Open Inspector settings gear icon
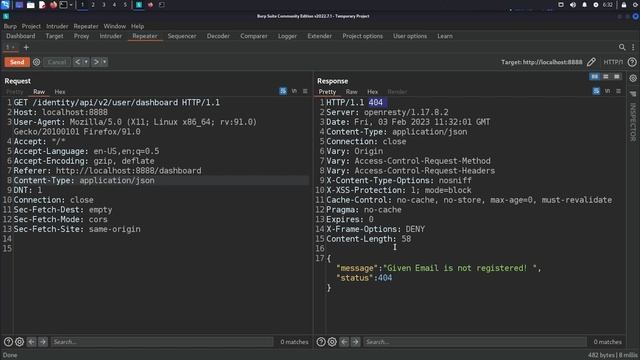640x360 pixels. 633,78
